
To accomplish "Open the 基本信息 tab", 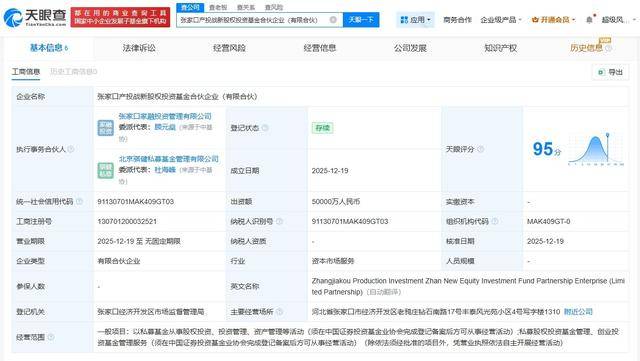I will click(x=49, y=48).
